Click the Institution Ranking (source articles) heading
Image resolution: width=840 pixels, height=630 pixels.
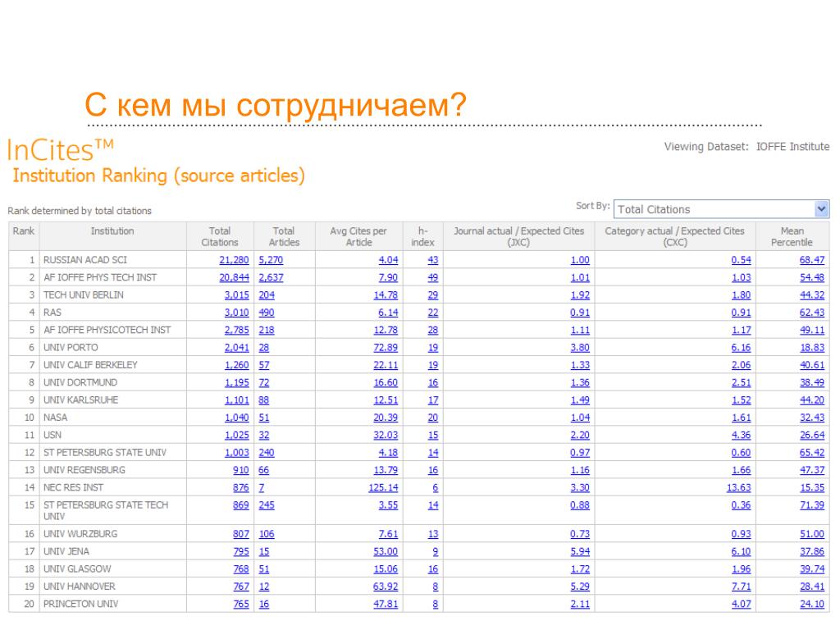click(158, 176)
